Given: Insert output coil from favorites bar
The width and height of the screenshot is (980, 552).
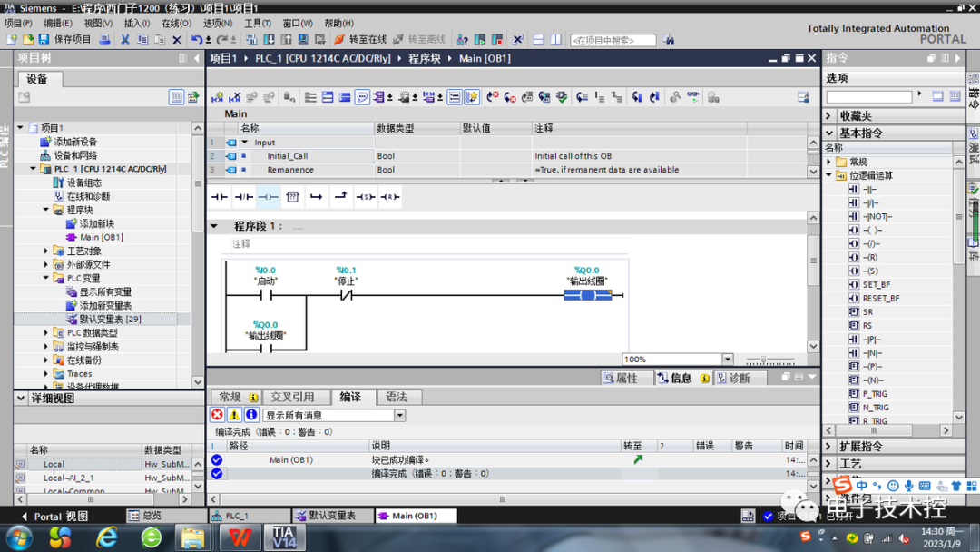Looking at the screenshot, I should (268, 197).
